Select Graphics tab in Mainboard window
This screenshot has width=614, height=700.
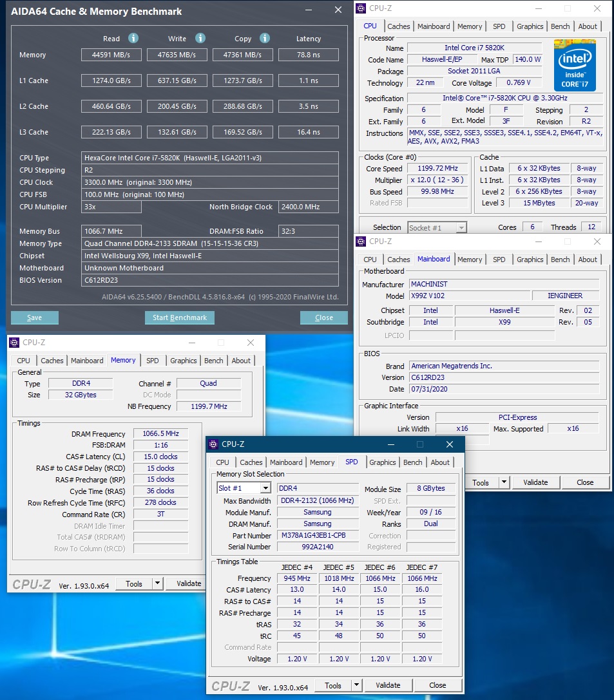pyautogui.click(x=530, y=260)
